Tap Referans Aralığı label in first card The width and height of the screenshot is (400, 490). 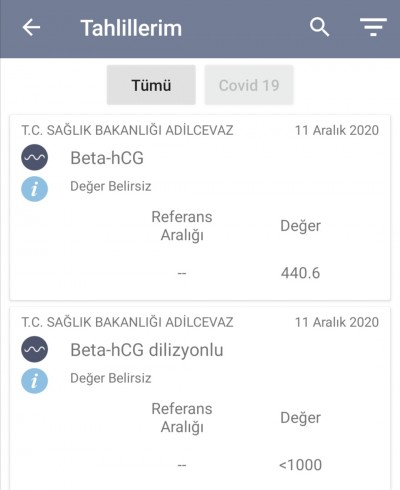182,226
